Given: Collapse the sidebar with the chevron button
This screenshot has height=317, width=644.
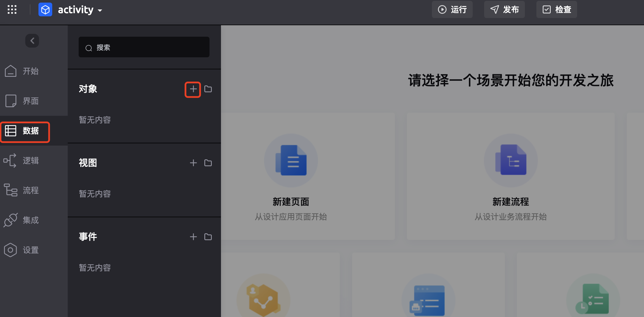Looking at the screenshot, I should [x=32, y=41].
